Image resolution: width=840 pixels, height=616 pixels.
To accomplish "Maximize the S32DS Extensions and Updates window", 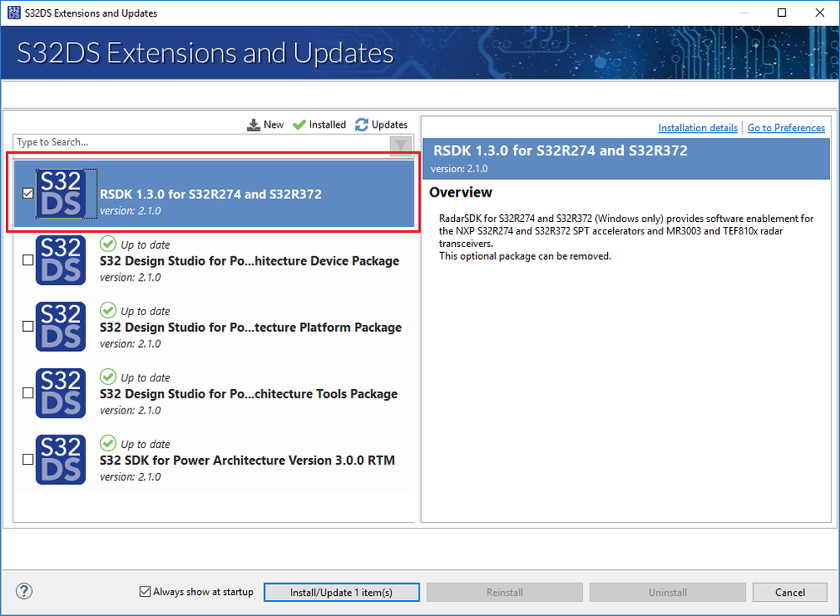I will 782,13.
